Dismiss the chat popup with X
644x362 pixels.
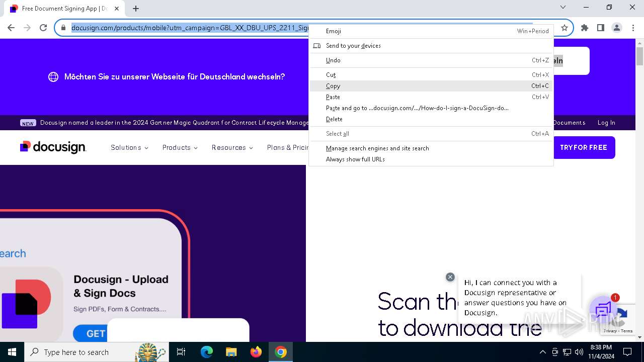450,277
